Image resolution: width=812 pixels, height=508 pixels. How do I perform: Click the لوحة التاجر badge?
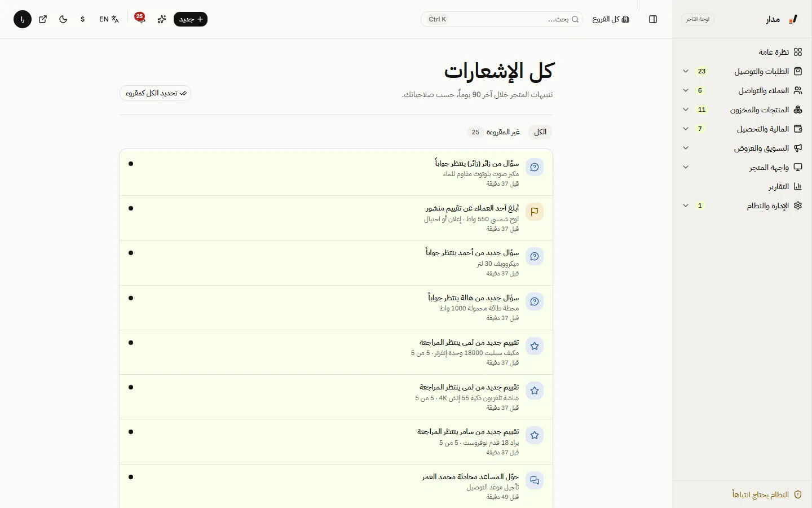pyautogui.click(x=698, y=19)
